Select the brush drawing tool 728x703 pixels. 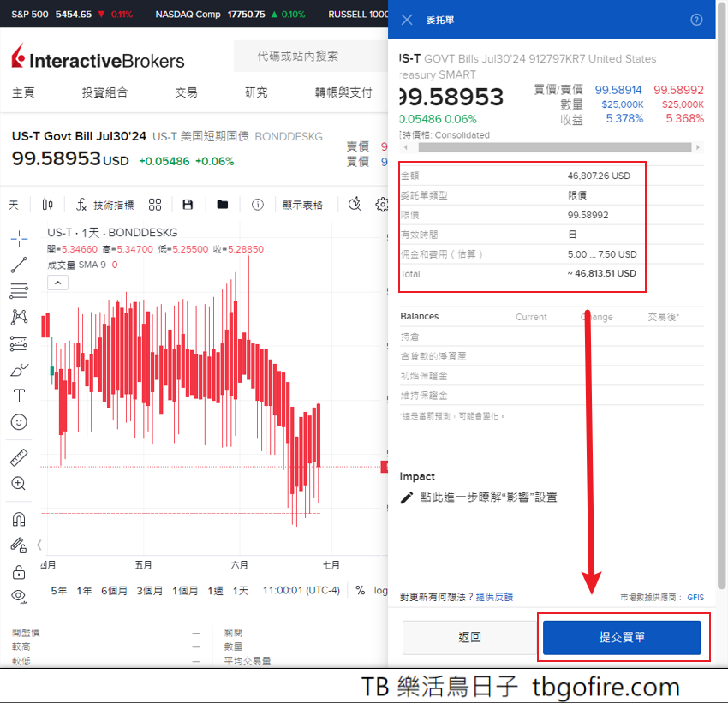coord(19,370)
